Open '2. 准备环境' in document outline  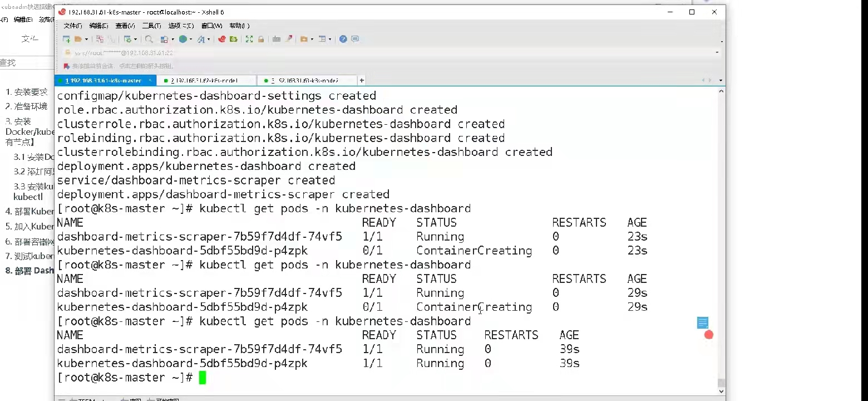coord(27,106)
